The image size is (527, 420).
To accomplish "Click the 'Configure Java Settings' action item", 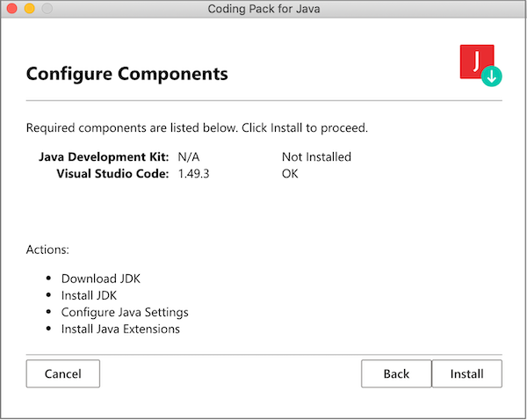I will [x=125, y=313].
